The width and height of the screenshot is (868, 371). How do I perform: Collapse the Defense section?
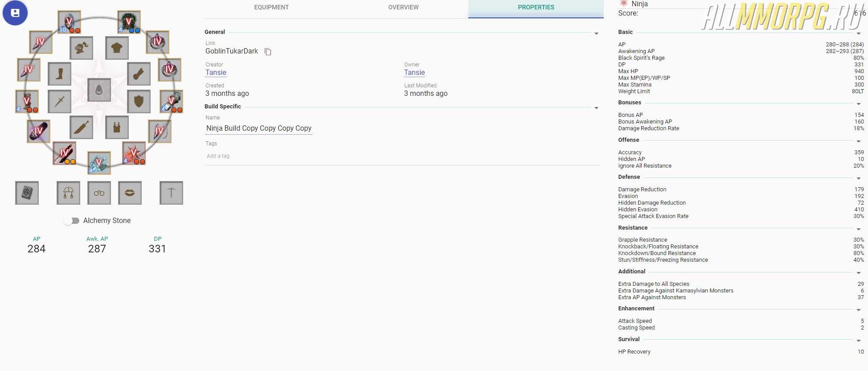tap(858, 178)
